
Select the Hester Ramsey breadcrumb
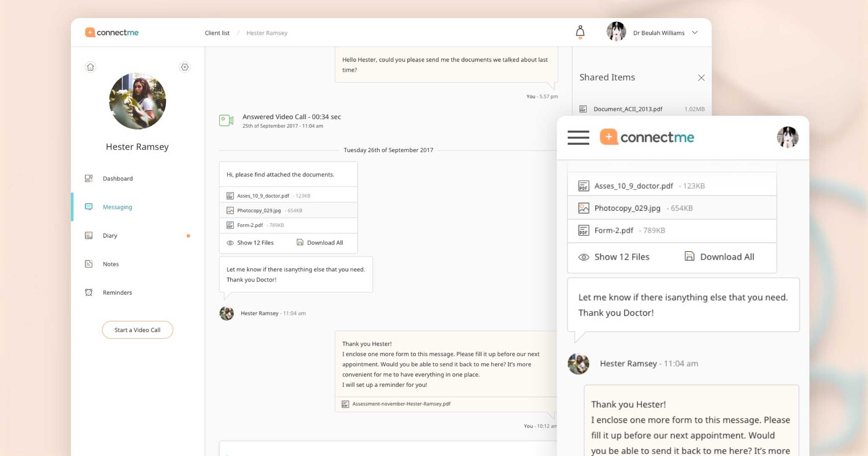point(267,33)
